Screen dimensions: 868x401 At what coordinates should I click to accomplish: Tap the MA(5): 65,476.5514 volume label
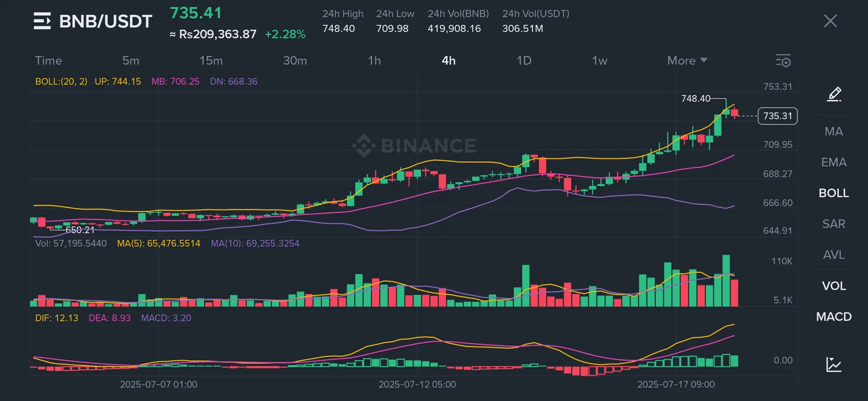(x=159, y=243)
